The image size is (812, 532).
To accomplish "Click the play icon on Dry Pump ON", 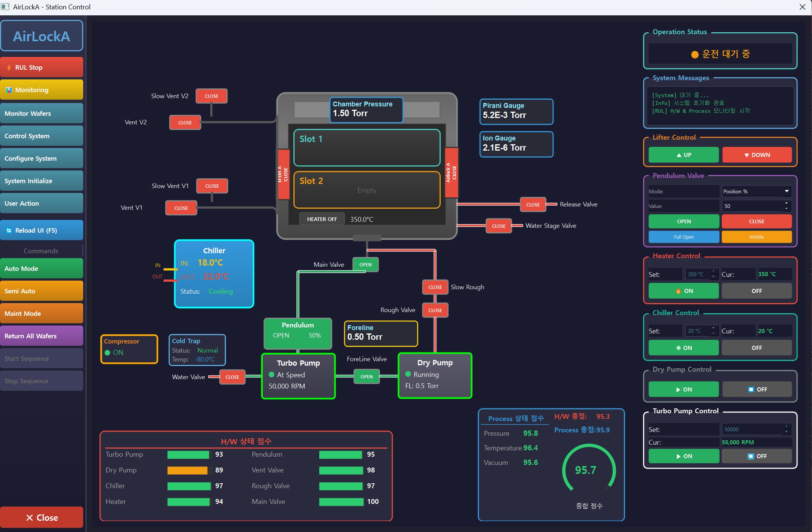I will (x=678, y=390).
